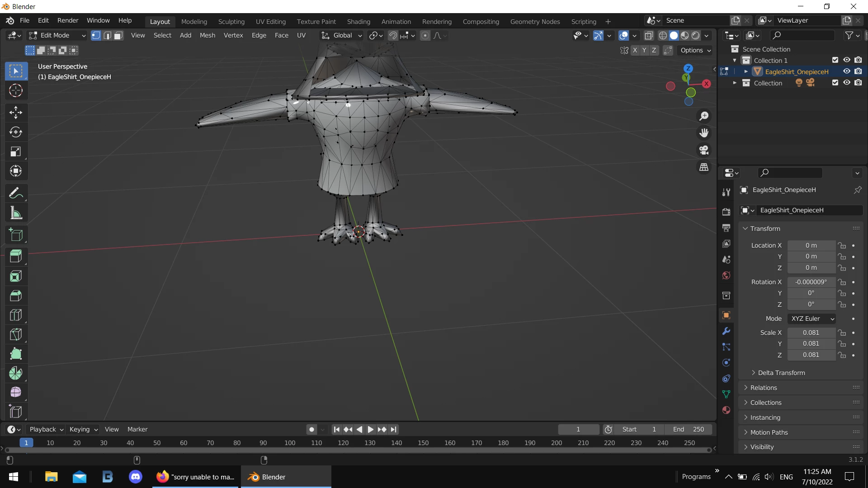The height and width of the screenshot is (488, 868).
Task: Select the Loop Cut tool
Action: (x=16, y=315)
